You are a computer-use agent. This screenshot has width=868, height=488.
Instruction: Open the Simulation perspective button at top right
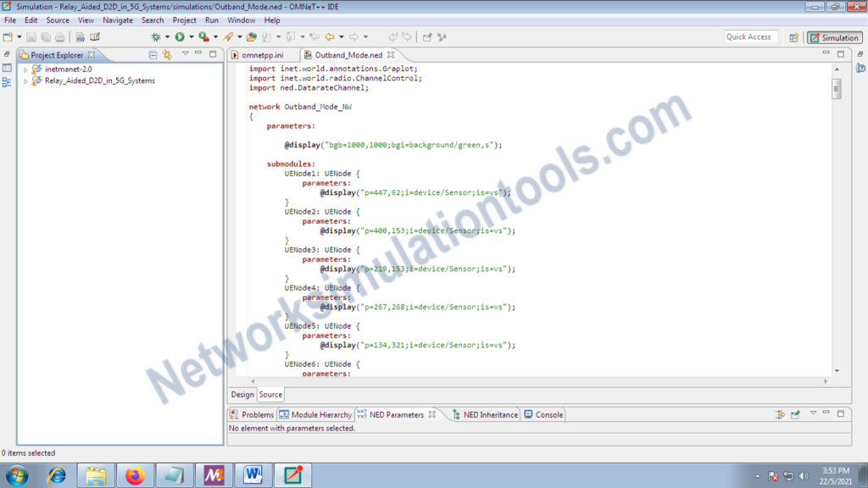[x=834, y=37]
